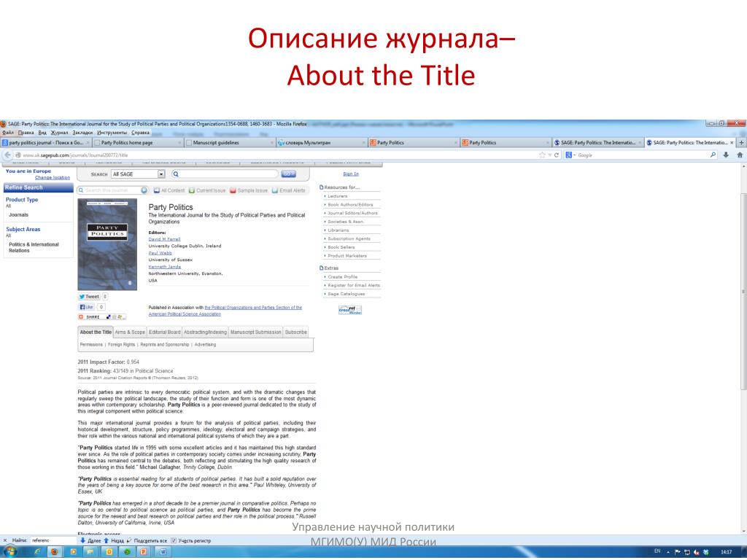Image resolution: width=747 pixels, height=560 pixels.
Task: Open the Закладки menu
Action: (83, 133)
